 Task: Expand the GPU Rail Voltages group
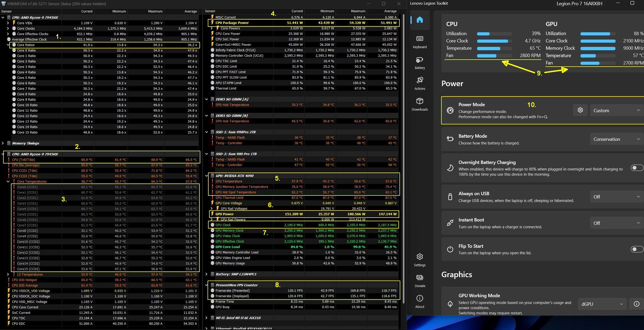[212, 208]
